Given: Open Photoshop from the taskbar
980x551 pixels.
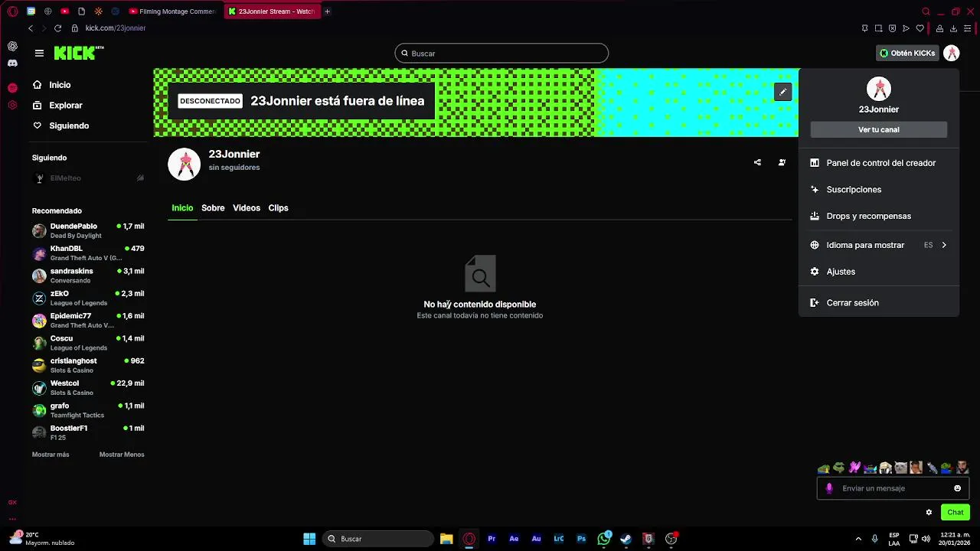Looking at the screenshot, I should (x=581, y=539).
